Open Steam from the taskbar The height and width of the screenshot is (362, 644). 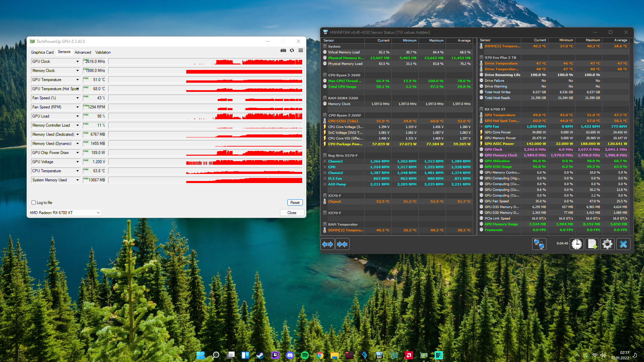point(260,355)
